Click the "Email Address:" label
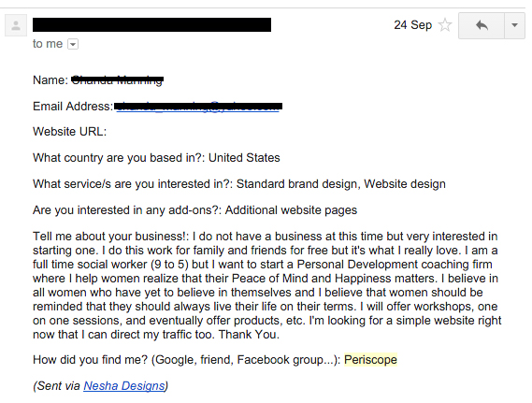This screenshot has height=403, width=532. tap(73, 107)
